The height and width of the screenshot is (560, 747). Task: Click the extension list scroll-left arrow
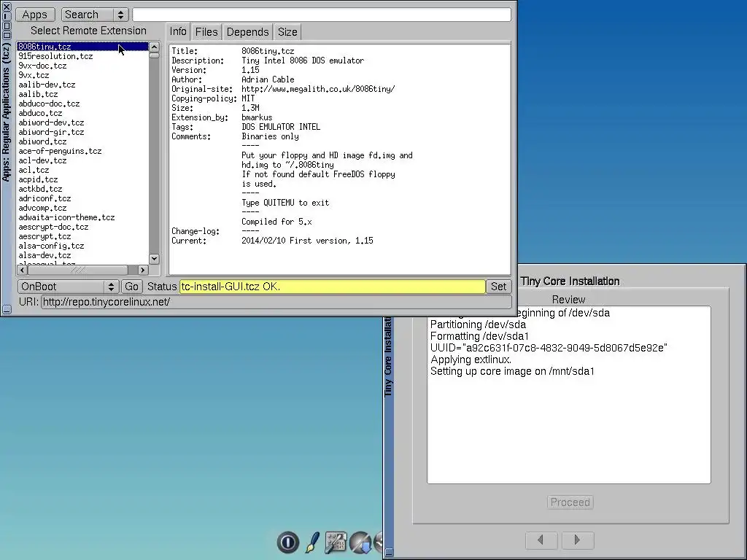(22, 270)
